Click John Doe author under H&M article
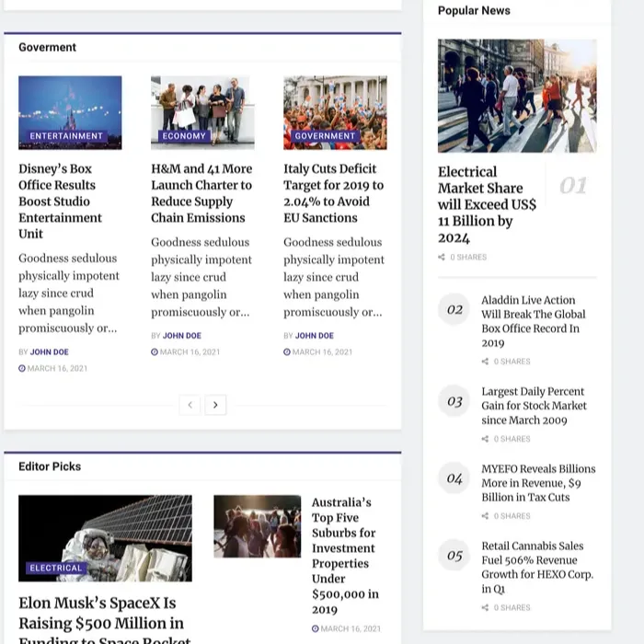 coord(182,336)
